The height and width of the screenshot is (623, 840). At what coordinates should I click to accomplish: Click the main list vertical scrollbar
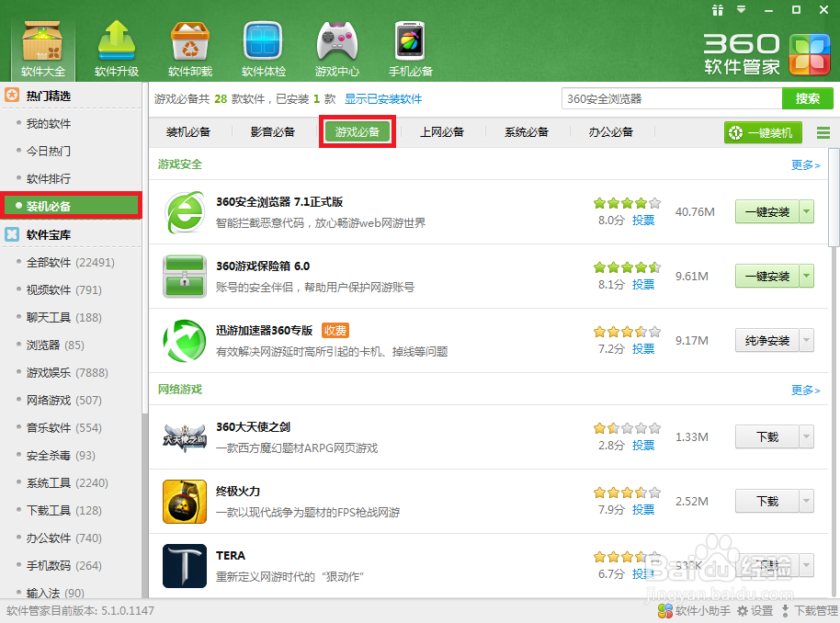coord(834,198)
